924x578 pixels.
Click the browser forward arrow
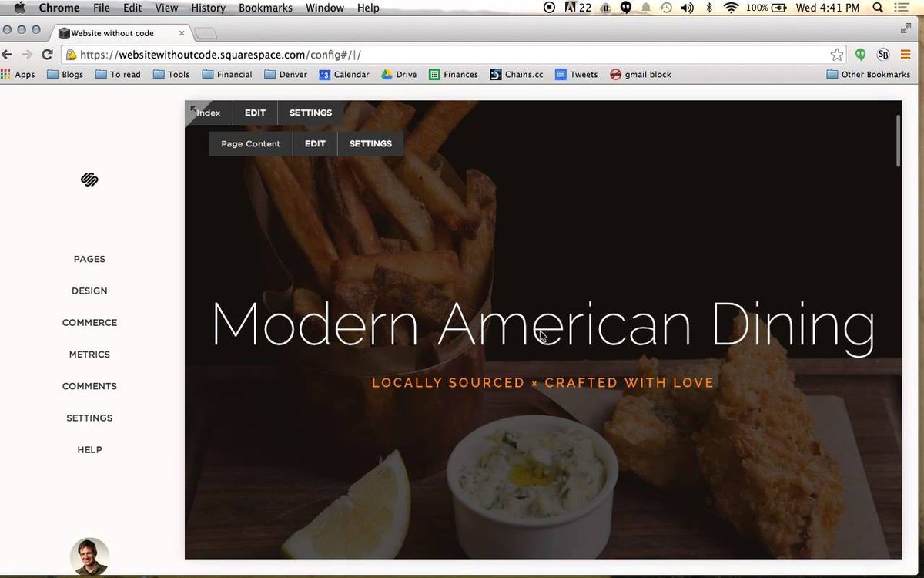(27, 55)
